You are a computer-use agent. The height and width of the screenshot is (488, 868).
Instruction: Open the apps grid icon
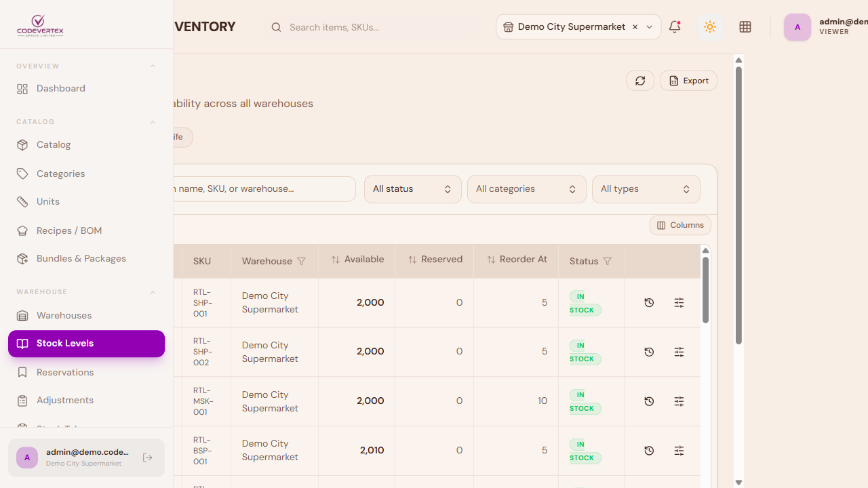[745, 27]
